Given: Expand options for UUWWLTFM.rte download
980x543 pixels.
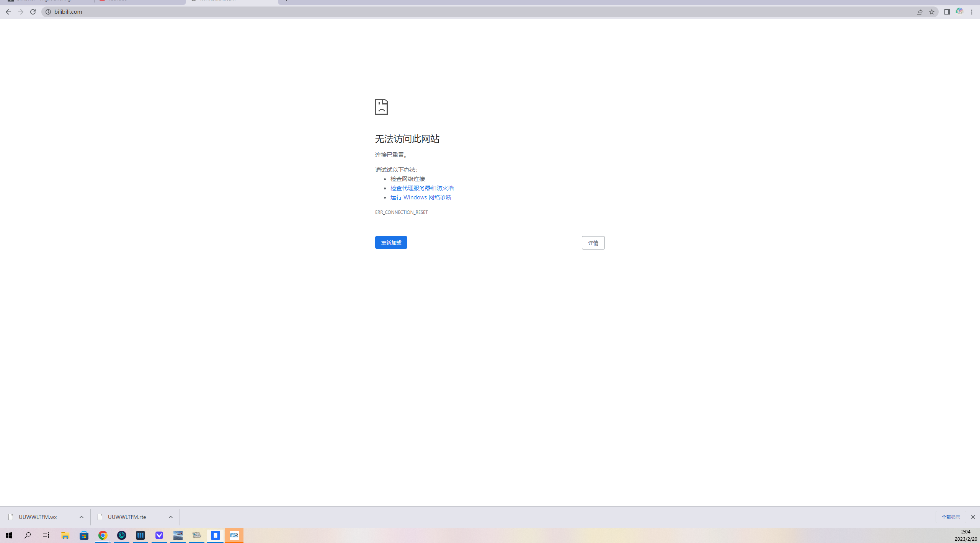Looking at the screenshot, I should pos(171,517).
